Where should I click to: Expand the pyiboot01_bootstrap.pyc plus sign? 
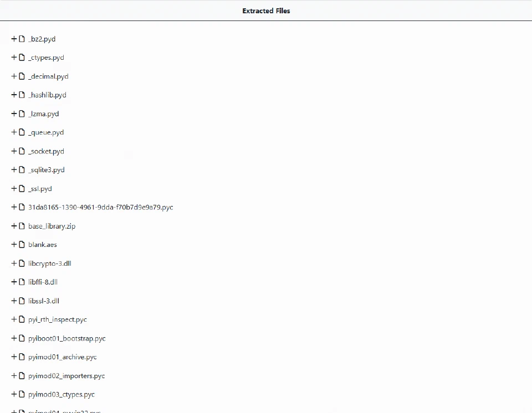14,338
